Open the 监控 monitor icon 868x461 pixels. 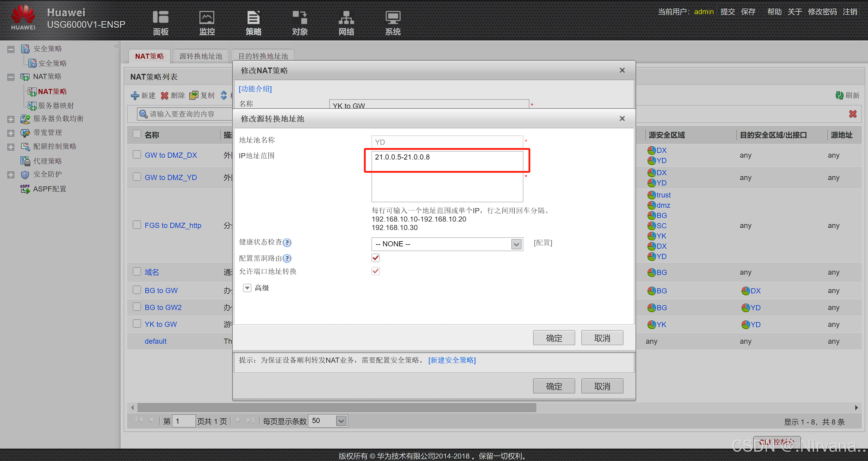tap(207, 17)
